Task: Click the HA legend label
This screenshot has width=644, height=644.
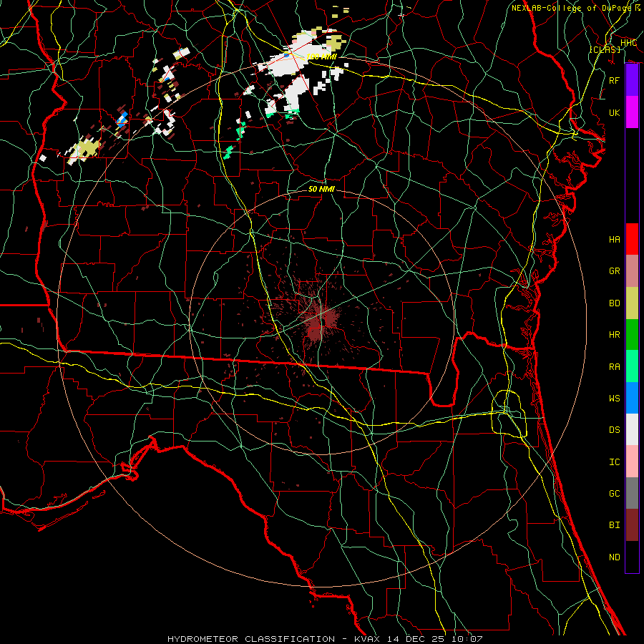Action: pos(615,240)
